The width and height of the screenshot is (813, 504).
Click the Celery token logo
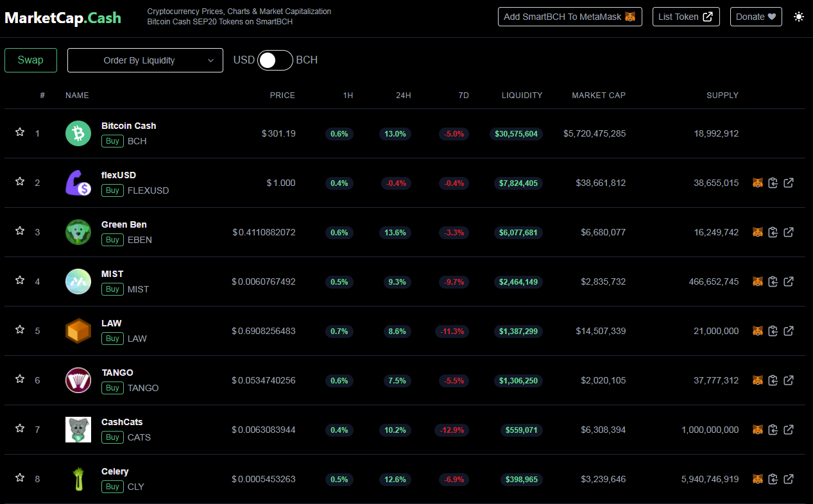[x=78, y=479]
